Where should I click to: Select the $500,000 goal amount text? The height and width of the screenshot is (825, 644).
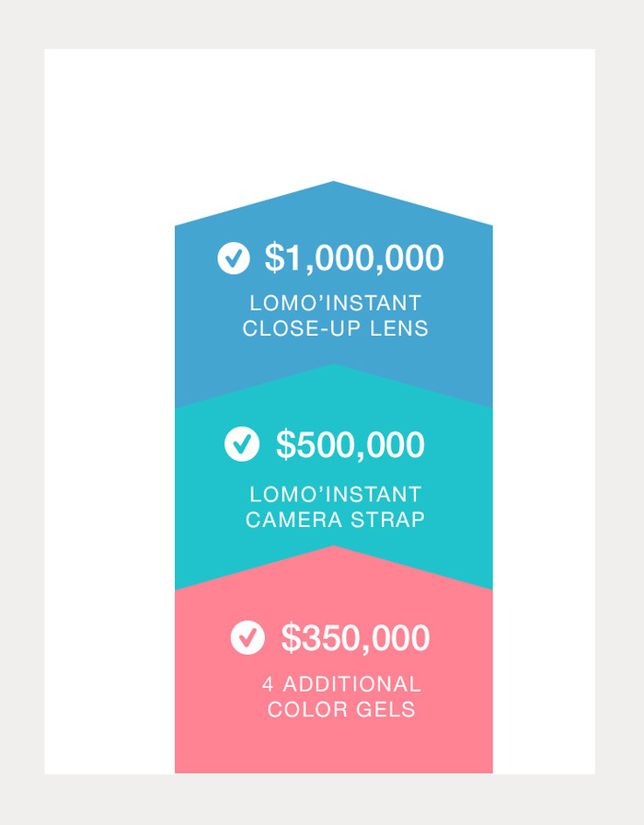coord(351,444)
